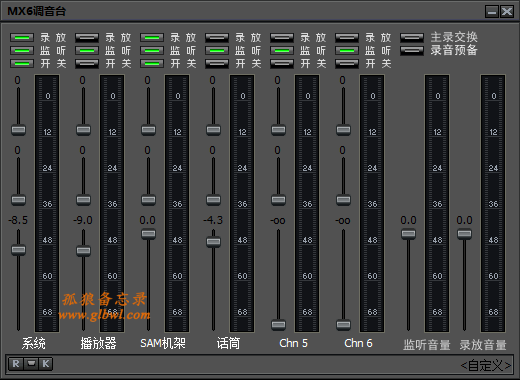Toggle 开关 for 播放器 channel
Image resolution: width=520 pixels, height=380 pixels.
pos(87,63)
